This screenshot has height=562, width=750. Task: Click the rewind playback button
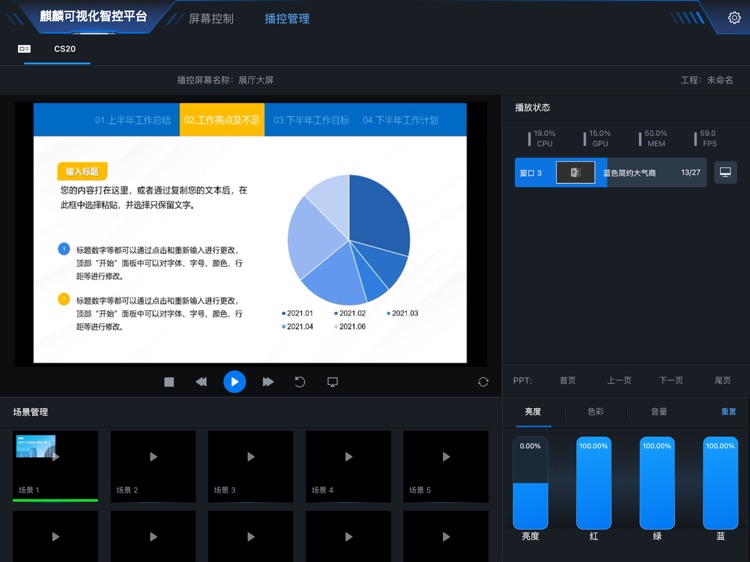[x=201, y=382]
